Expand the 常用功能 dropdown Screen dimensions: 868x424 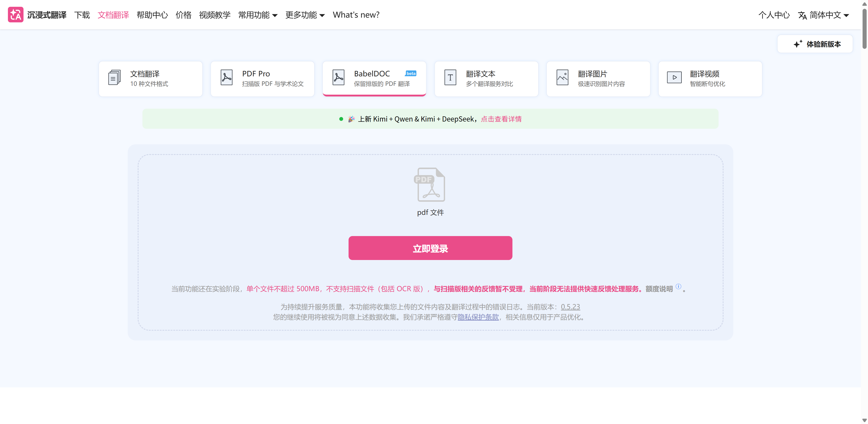[x=258, y=15]
